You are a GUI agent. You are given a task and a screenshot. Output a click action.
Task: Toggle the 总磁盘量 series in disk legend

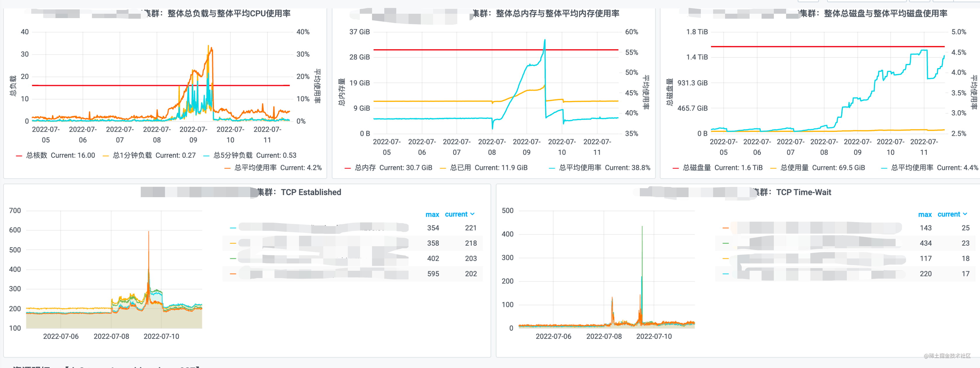pyautogui.click(x=696, y=167)
